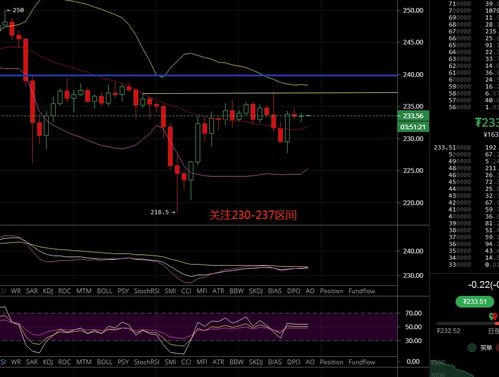Click the 03:51:21 countdown label
Viewport: 499px width, 377px height.
click(x=413, y=127)
